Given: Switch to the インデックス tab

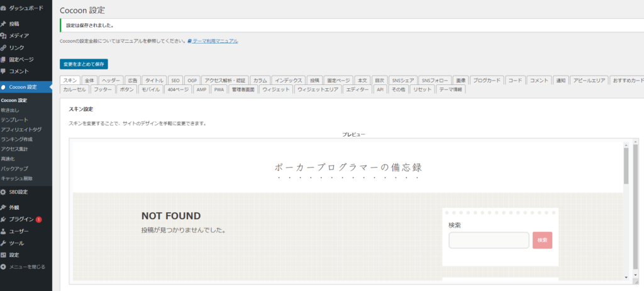Looking at the screenshot, I should (x=289, y=80).
